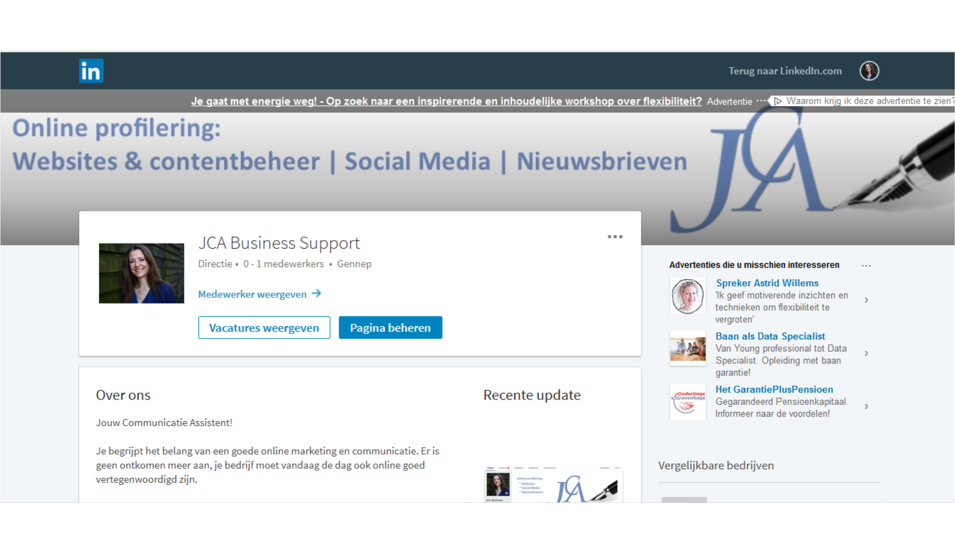
Task: Click Astrid Willems portrait thumbnail
Action: [687, 295]
